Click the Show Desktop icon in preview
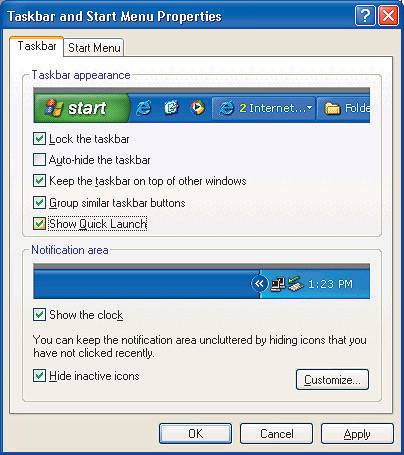 pyautogui.click(x=171, y=107)
